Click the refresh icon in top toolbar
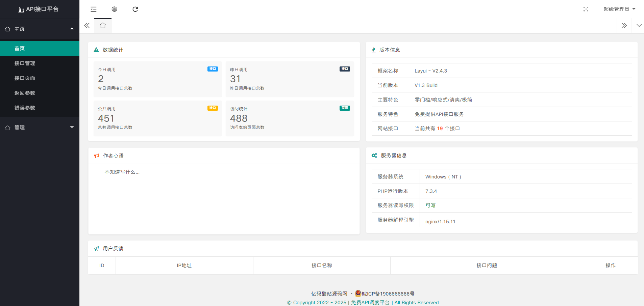644x306 pixels. 135,9
